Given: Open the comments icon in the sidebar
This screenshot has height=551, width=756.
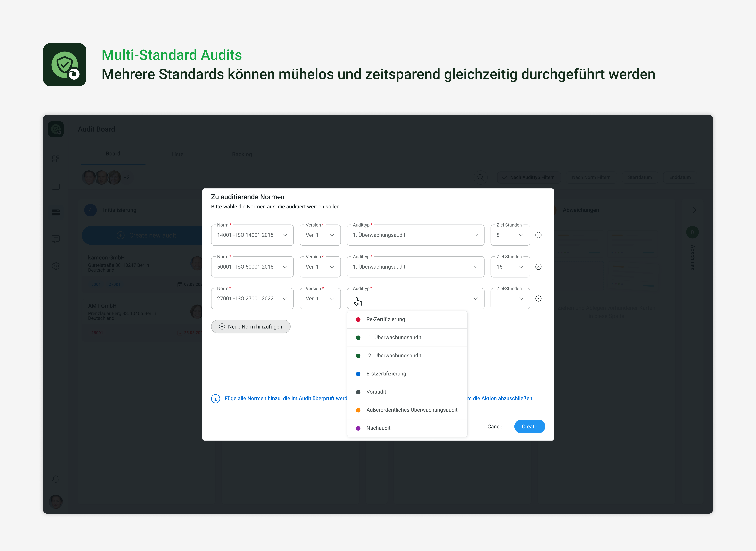Looking at the screenshot, I should [x=56, y=239].
